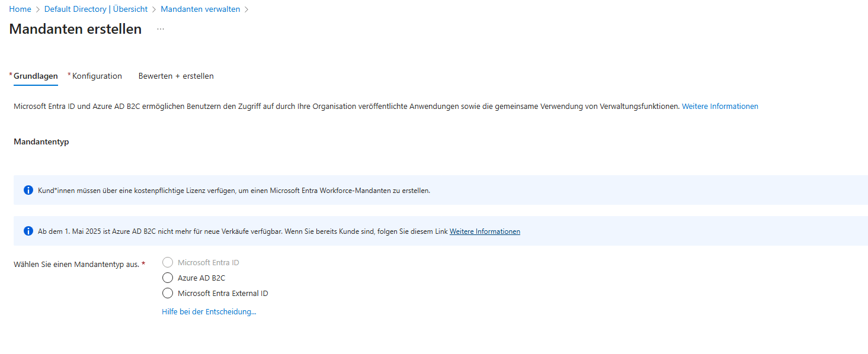Return to Mandanten verwalten via breadcrumb
This screenshot has height=354, width=868.
tap(200, 9)
